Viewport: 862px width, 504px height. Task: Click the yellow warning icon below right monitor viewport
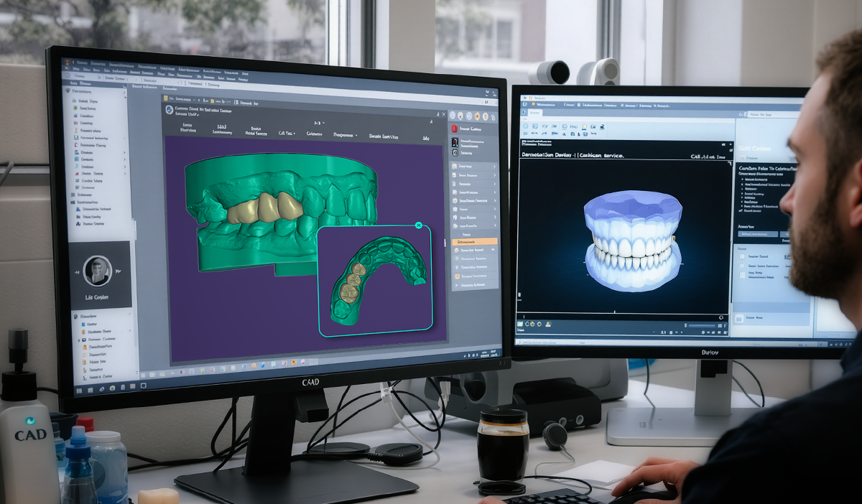[548, 325]
